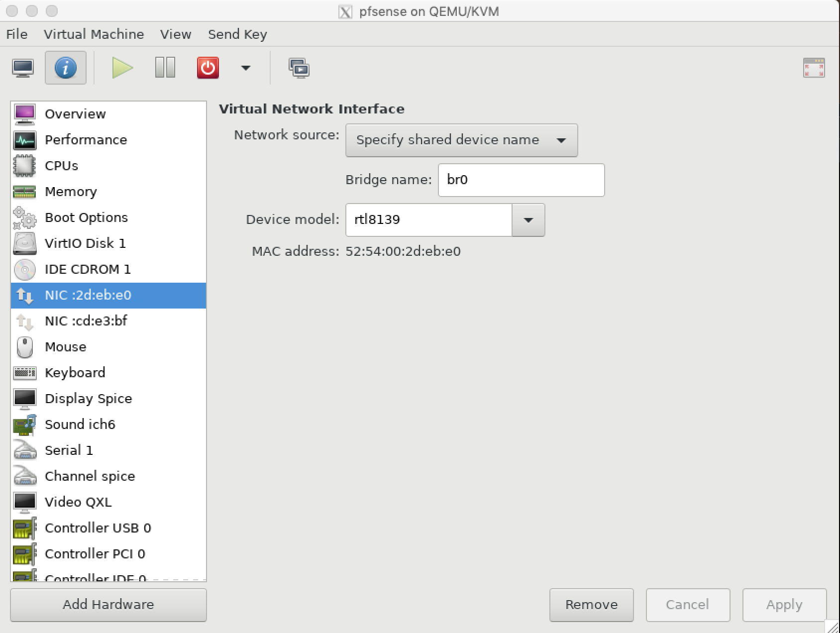Click the Keyboard device icon
The width and height of the screenshot is (840, 633).
[x=24, y=373]
